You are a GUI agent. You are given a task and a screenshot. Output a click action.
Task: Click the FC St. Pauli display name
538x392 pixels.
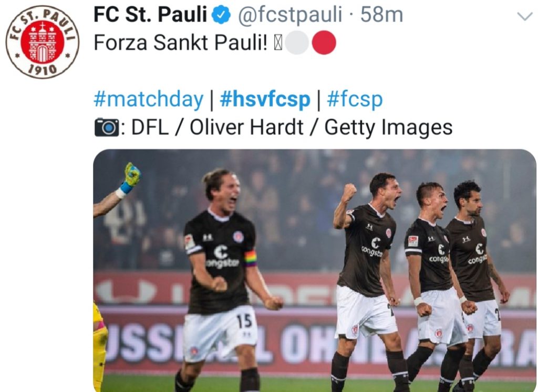coord(150,15)
